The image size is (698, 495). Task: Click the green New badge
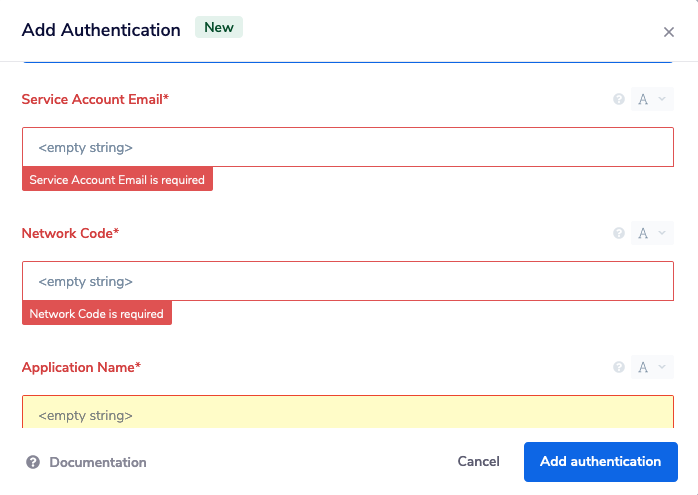[219, 28]
